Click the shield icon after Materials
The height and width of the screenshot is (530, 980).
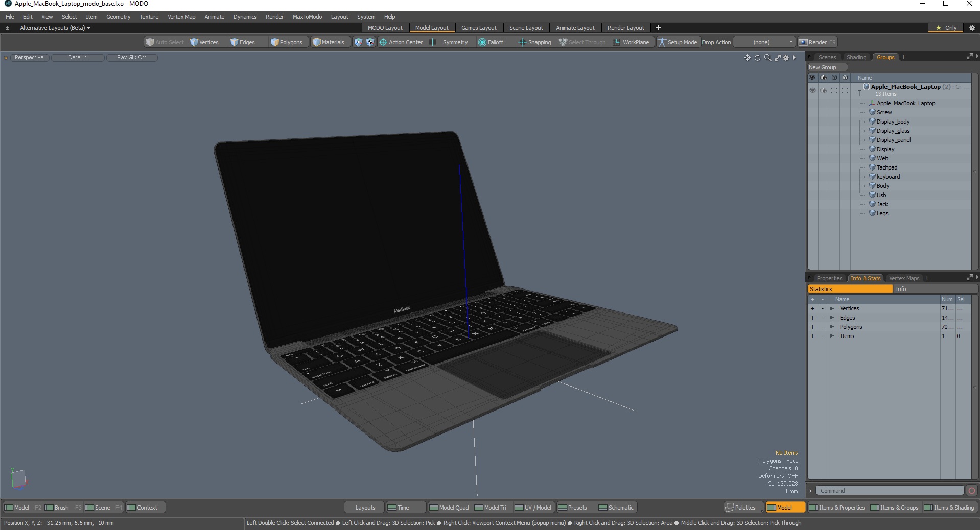358,42
